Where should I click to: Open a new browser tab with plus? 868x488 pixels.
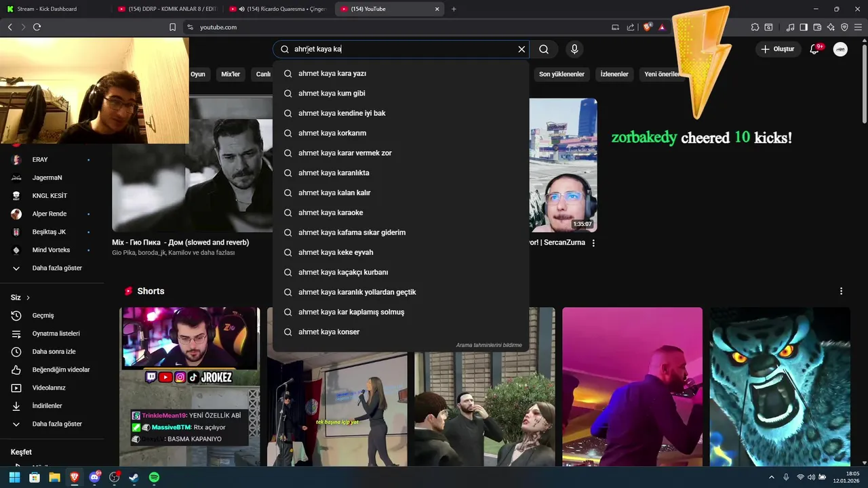[454, 9]
